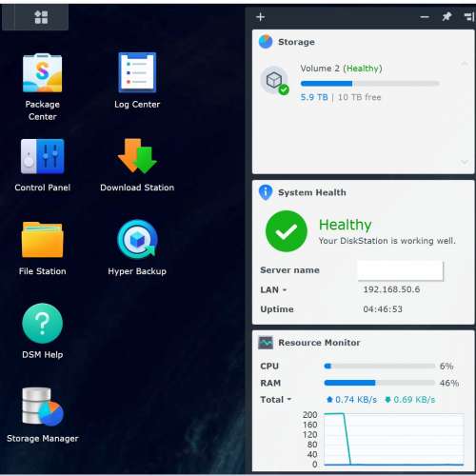Screen dimensions: 476x476
Task: Click the 5.9 TB used value
Action: point(314,97)
